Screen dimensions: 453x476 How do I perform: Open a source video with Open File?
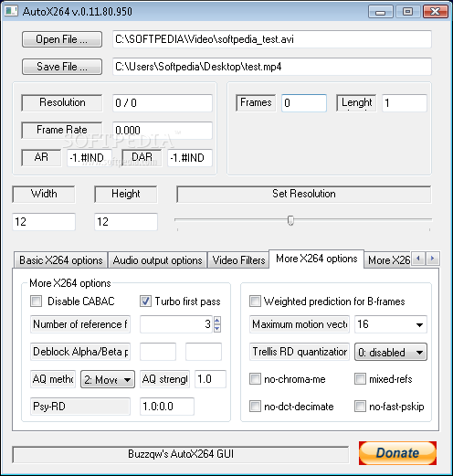click(x=62, y=39)
